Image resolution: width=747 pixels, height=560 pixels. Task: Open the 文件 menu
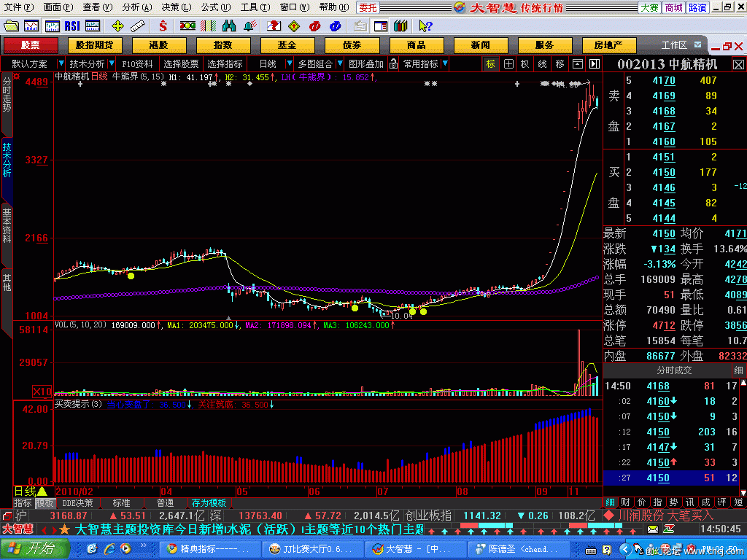pyautogui.click(x=18, y=7)
